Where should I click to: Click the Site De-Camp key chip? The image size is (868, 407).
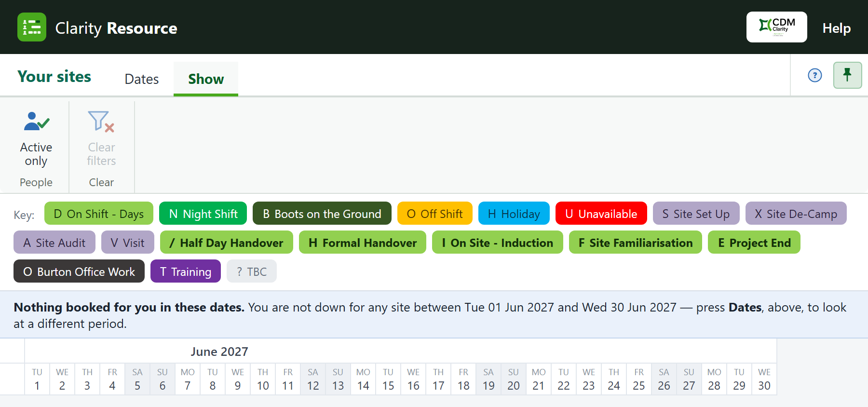coord(796,214)
